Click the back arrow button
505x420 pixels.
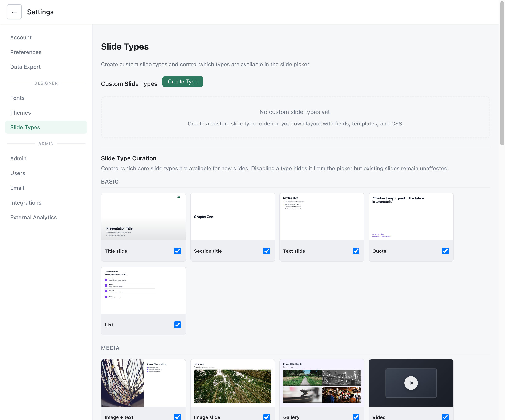(14, 12)
